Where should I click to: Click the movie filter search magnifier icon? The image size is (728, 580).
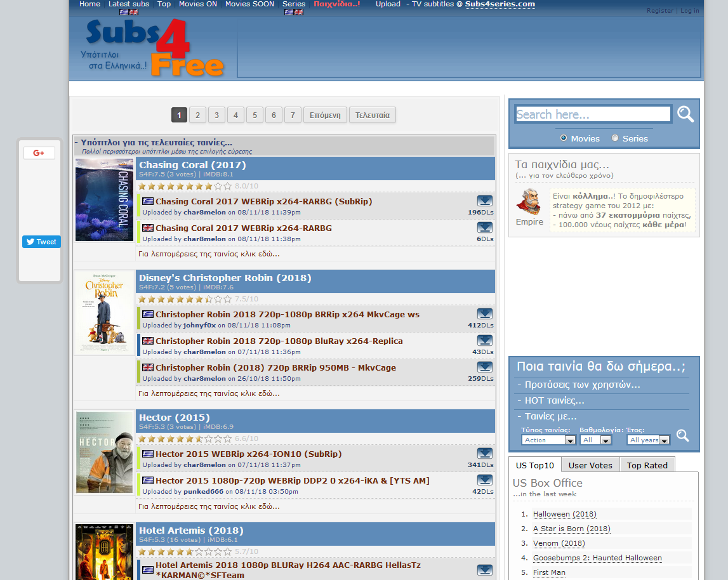[682, 435]
